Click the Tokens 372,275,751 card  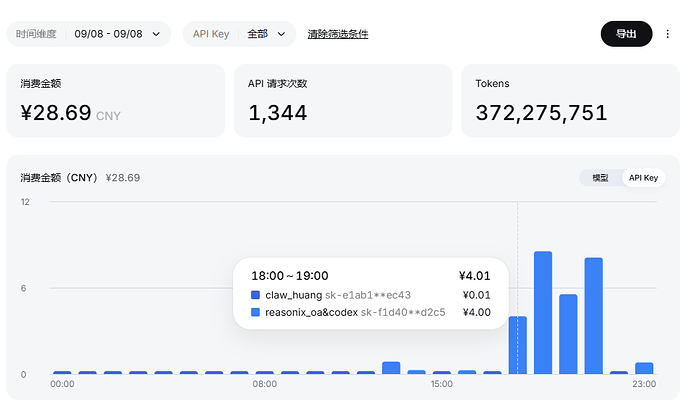(x=570, y=101)
